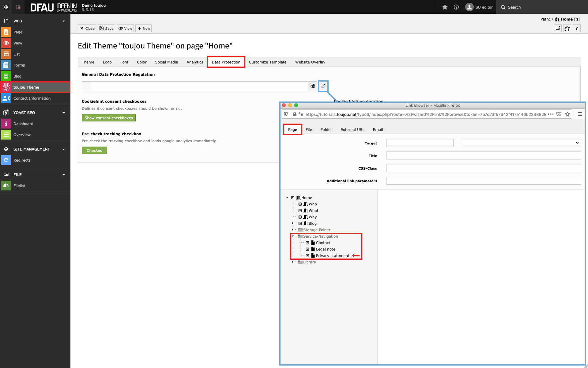Screen dimensions: 588x368
Task: Open the Contact Information module icon
Action: pos(6,98)
